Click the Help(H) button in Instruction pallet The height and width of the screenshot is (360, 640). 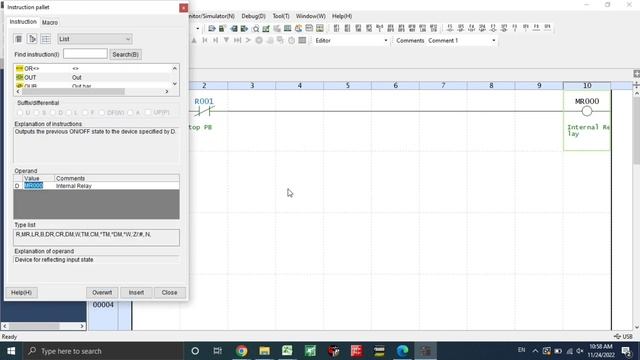pos(21,292)
